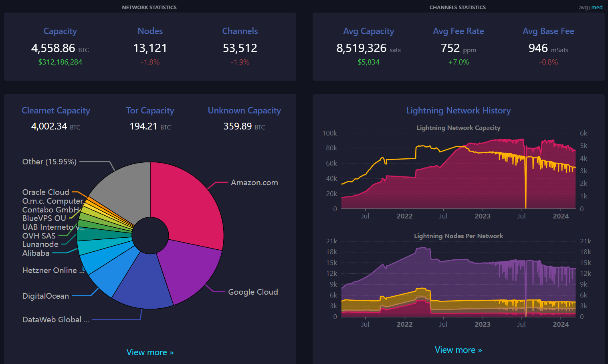
Task: Click the Alibaba label
Action: (x=36, y=253)
